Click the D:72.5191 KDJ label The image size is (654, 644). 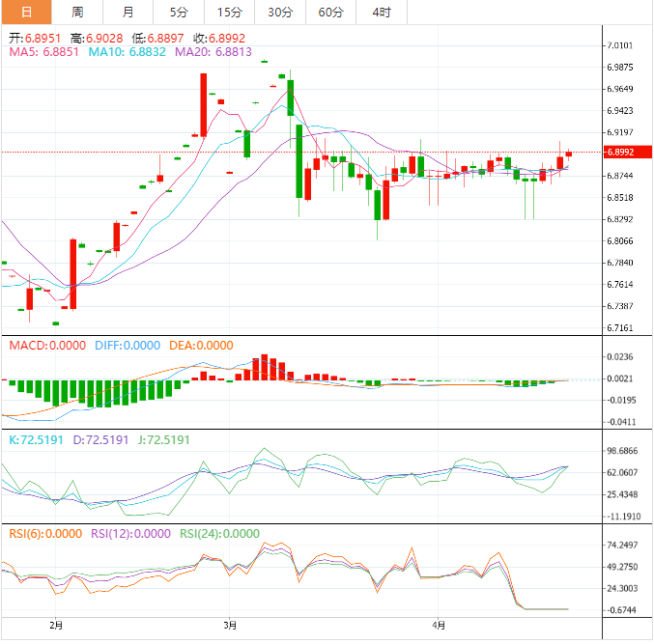point(100,440)
